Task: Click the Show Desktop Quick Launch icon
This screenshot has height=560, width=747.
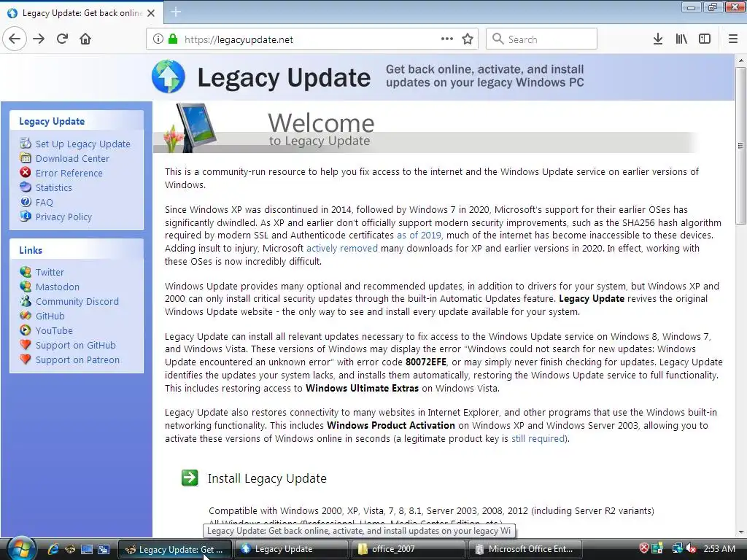Action: (86, 549)
